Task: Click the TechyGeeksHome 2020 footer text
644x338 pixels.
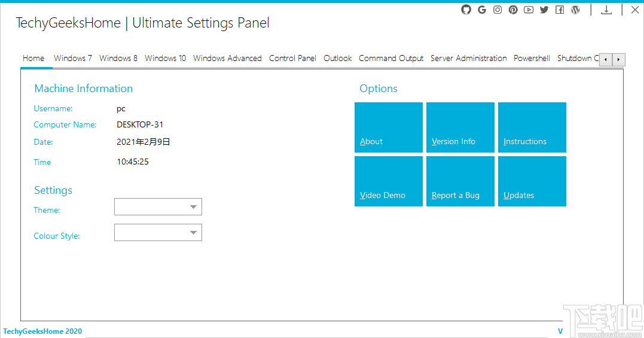Action: (x=42, y=331)
